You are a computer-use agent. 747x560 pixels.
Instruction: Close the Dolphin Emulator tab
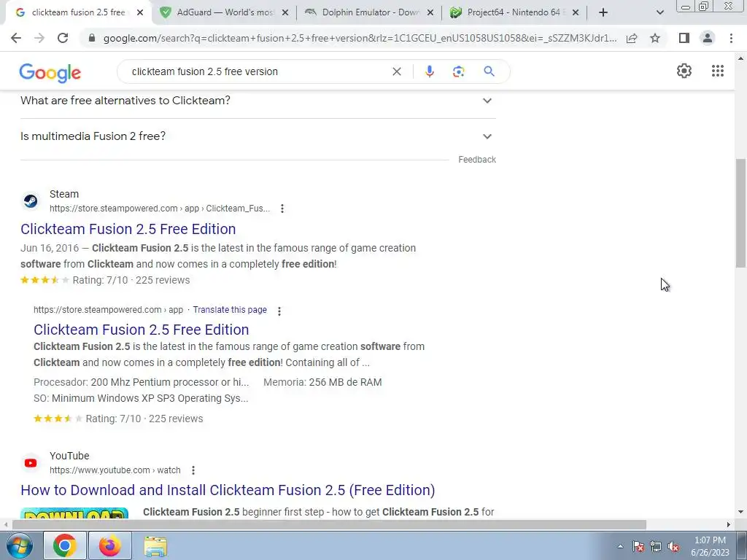[430, 12]
